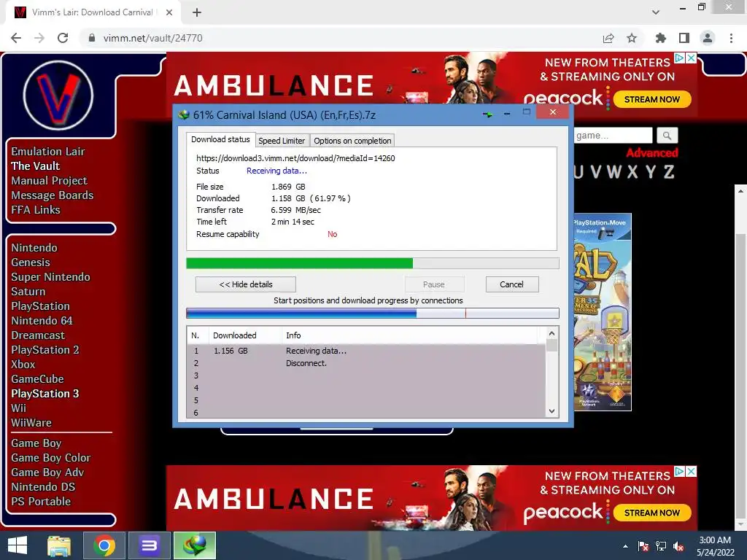Viewport: 747px width, 560px height.
Task: Click the Vimm's Lair V logo
Action: pos(58,96)
